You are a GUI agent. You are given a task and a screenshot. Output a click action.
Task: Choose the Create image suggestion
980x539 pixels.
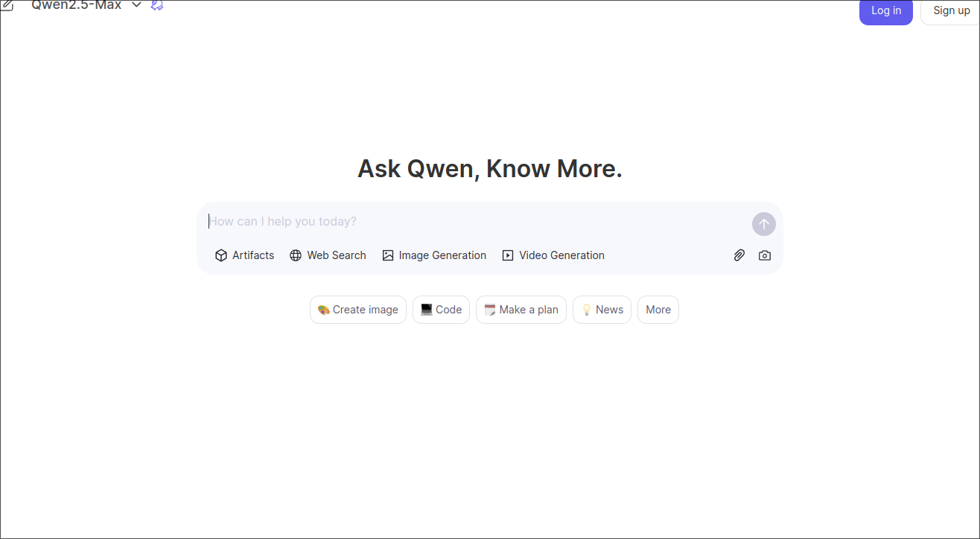click(x=358, y=310)
